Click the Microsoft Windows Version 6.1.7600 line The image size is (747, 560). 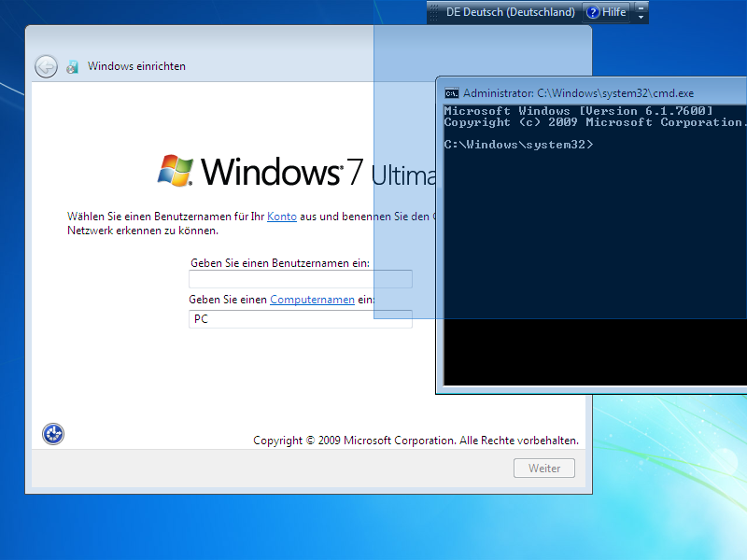point(578,111)
